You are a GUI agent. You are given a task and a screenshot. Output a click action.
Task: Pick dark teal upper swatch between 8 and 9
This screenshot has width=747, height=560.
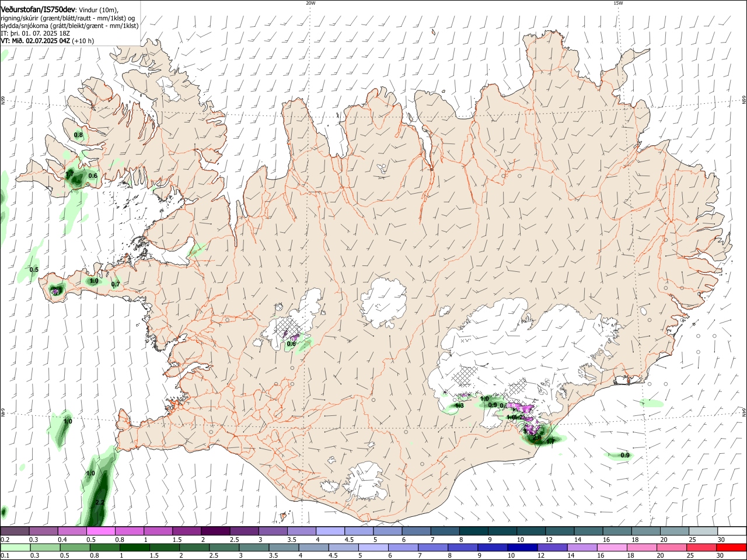(x=474, y=531)
